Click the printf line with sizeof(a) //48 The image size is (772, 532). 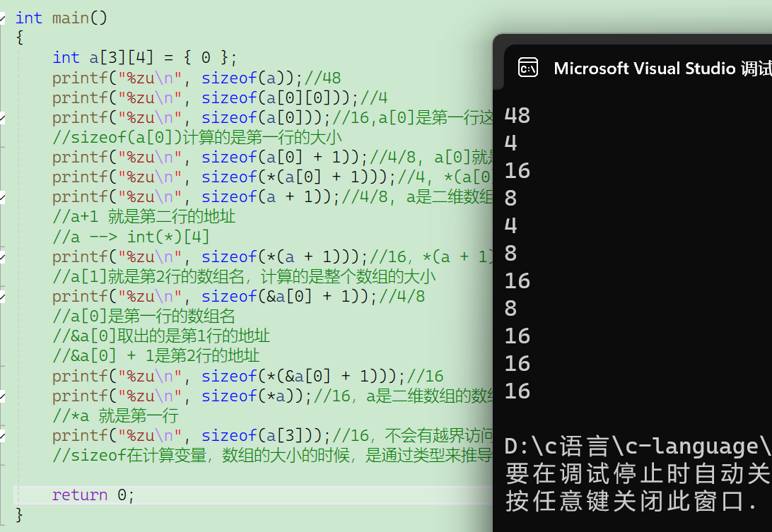coord(197,78)
